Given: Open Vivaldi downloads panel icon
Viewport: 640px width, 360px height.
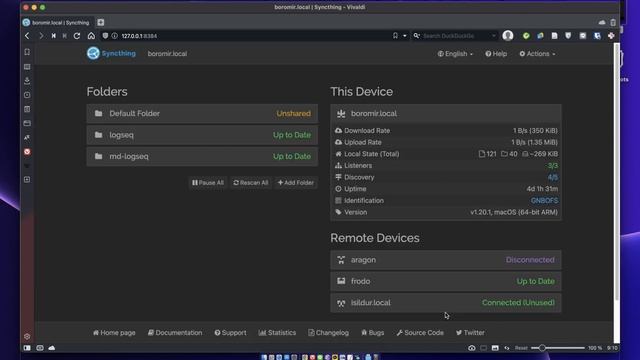Looking at the screenshot, I should pos(27,81).
